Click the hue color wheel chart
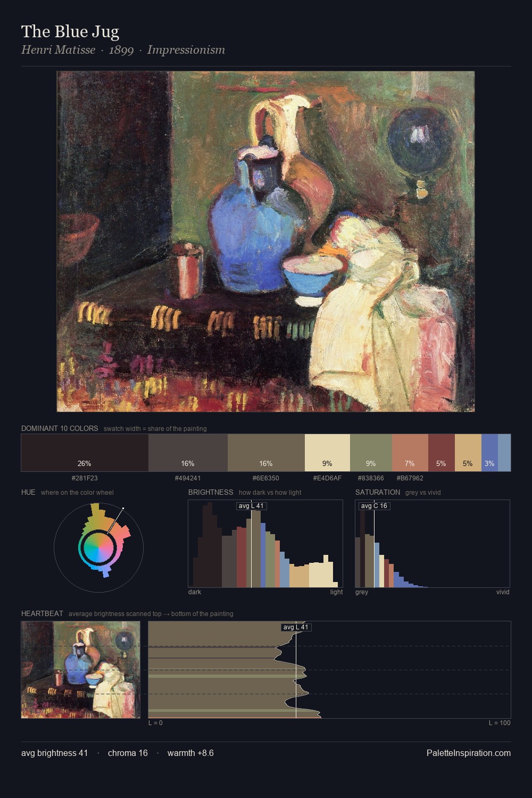Screen dimensions: 532x798 (x=98, y=547)
